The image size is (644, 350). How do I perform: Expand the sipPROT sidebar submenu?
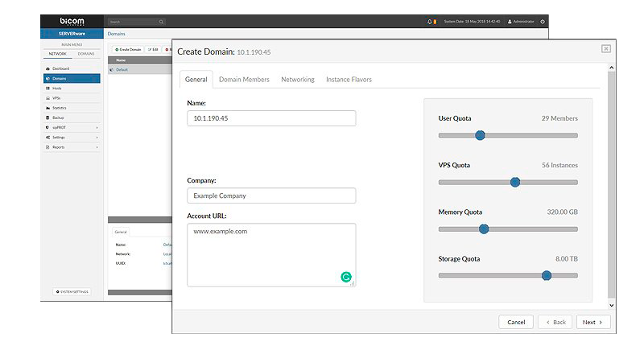[72, 127]
